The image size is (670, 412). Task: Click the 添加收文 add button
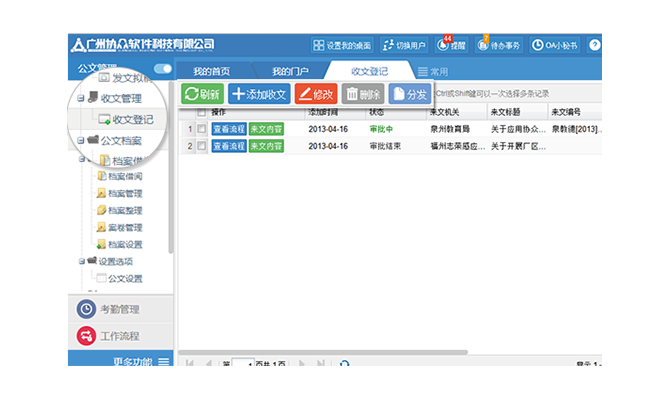point(259,94)
